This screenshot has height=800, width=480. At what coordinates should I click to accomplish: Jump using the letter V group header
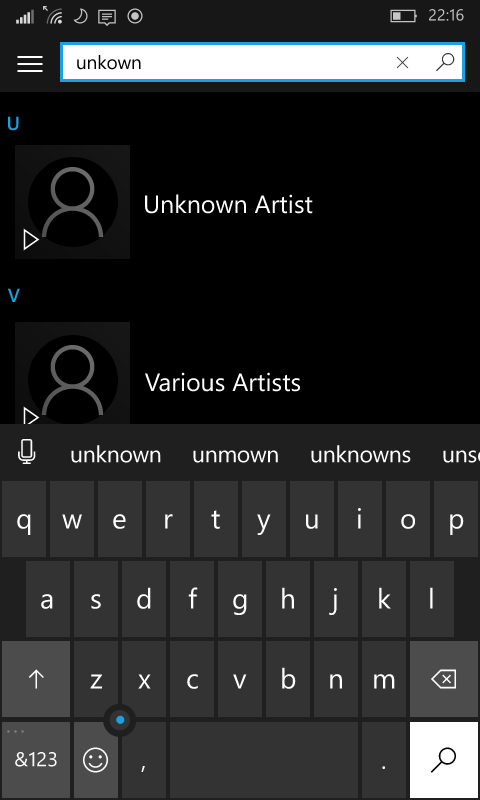pos(14,295)
